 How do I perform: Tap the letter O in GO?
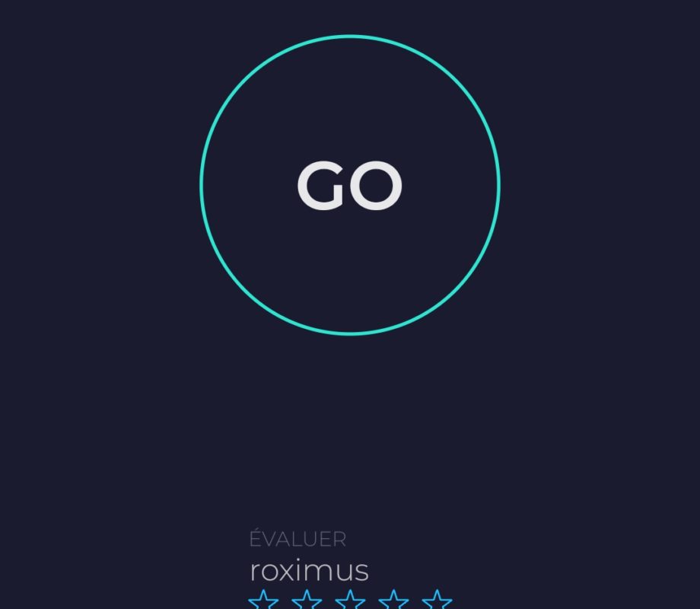pyautogui.click(x=376, y=185)
